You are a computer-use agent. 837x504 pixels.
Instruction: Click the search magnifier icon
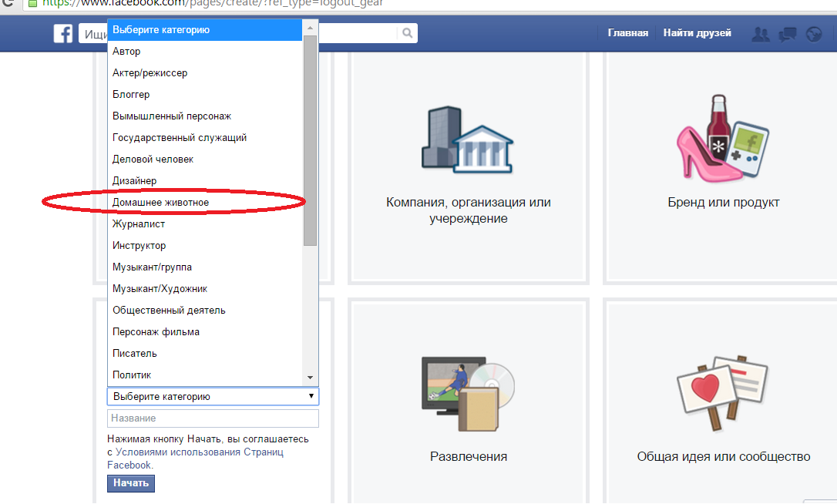[x=407, y=33]
